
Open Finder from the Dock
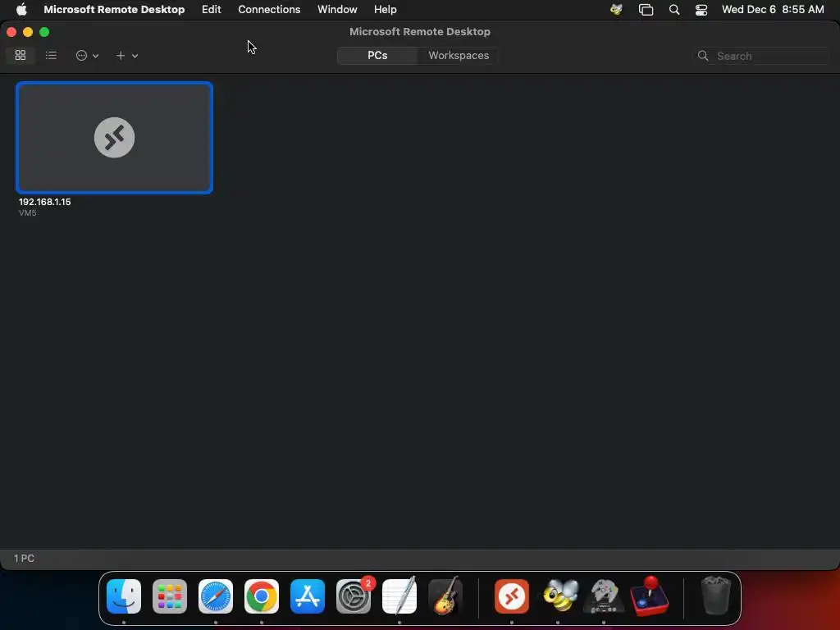(124, 596)
